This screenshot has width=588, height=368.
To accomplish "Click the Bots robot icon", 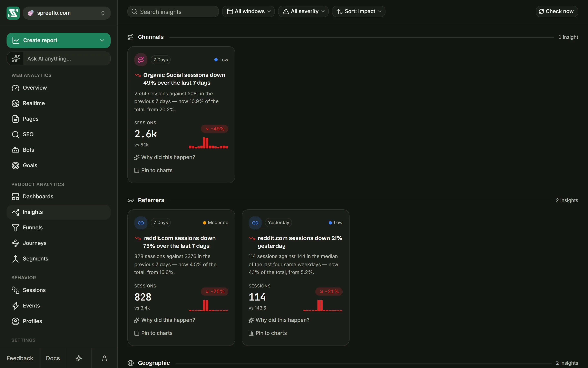I will pyautogui.click(x=16, y=150).
